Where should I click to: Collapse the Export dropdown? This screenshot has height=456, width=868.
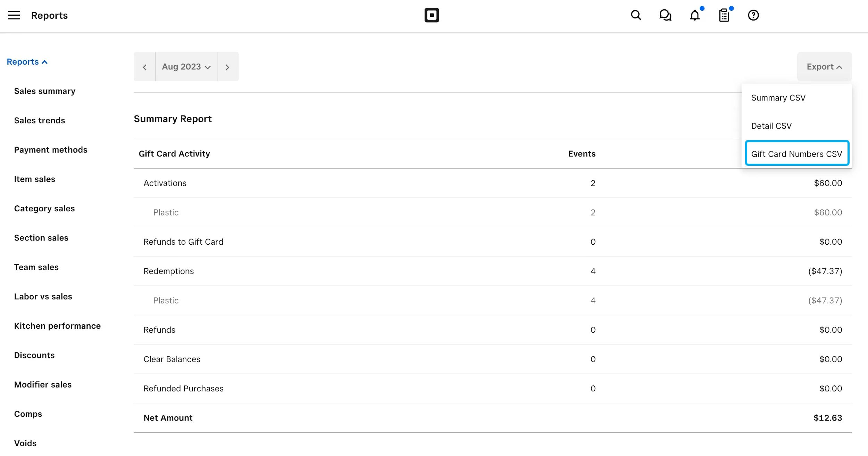point(824,67)
